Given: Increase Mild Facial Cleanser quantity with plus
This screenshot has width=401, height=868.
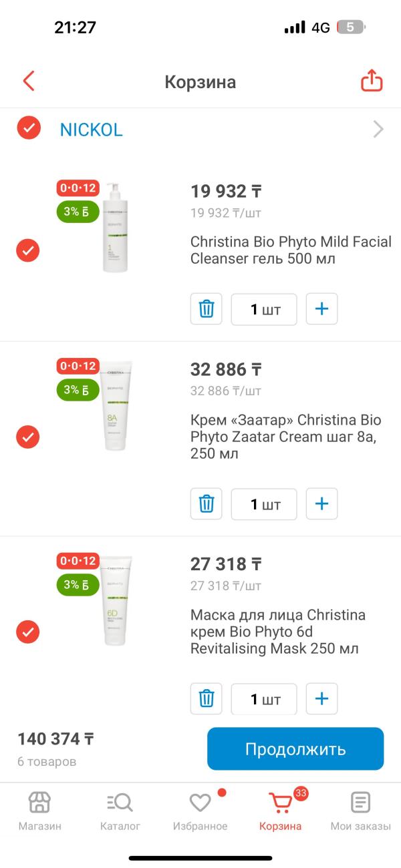Looking at the screenshot, I should [x=321, y=309].
